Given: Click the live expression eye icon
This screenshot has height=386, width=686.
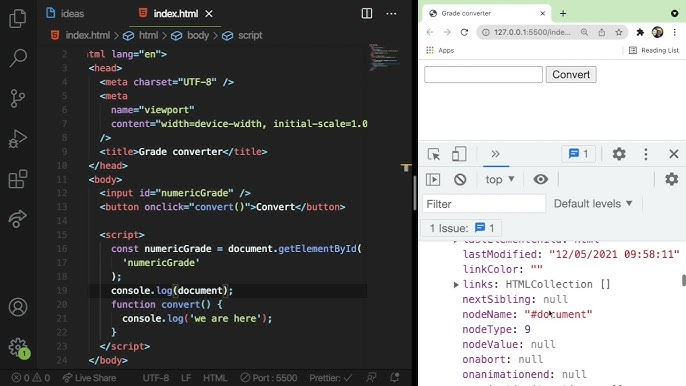Looking at the screenshot, I should coord(540,179).
